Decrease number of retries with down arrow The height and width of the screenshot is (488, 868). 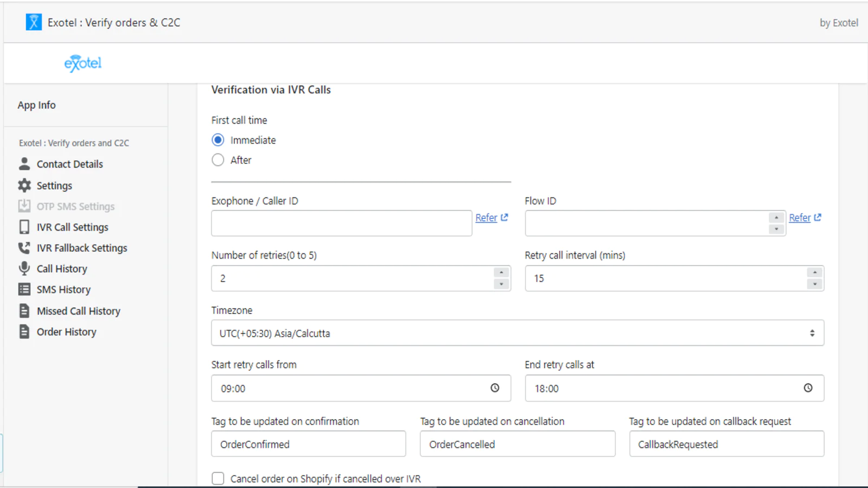(502, 284)
